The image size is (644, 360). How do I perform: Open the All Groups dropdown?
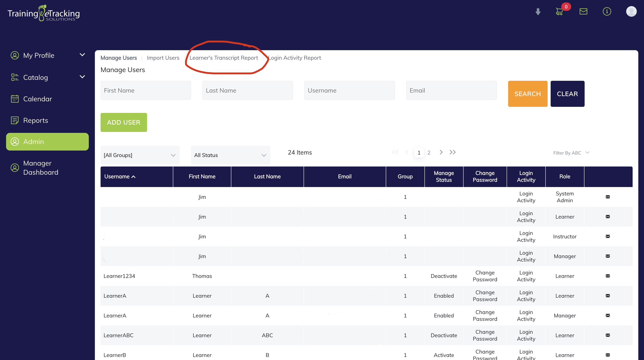[140, 155]
